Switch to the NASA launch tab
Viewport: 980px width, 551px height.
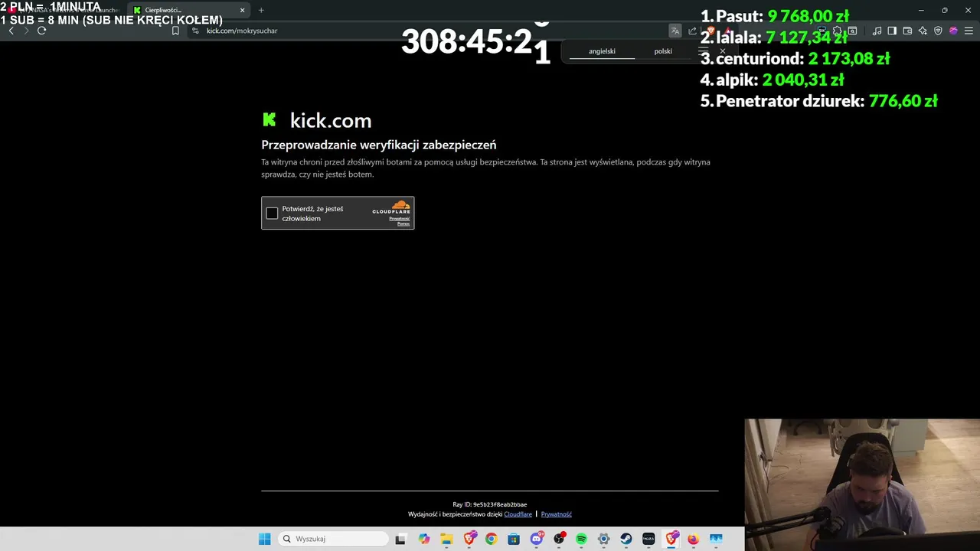pyautogui.click(x=64, y=10)
